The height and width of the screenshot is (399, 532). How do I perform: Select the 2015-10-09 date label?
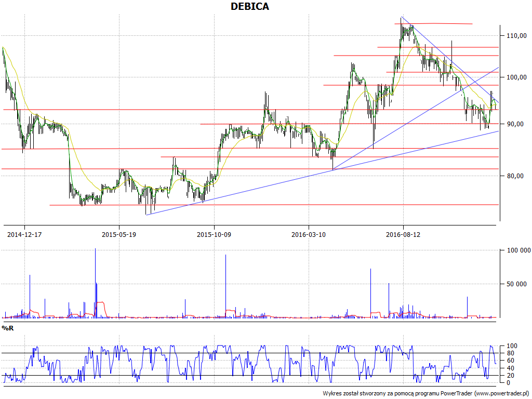click(214, 234)
